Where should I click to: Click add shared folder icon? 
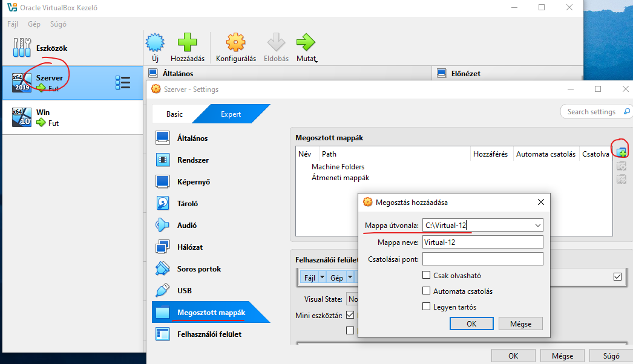[x=622, y=152]
